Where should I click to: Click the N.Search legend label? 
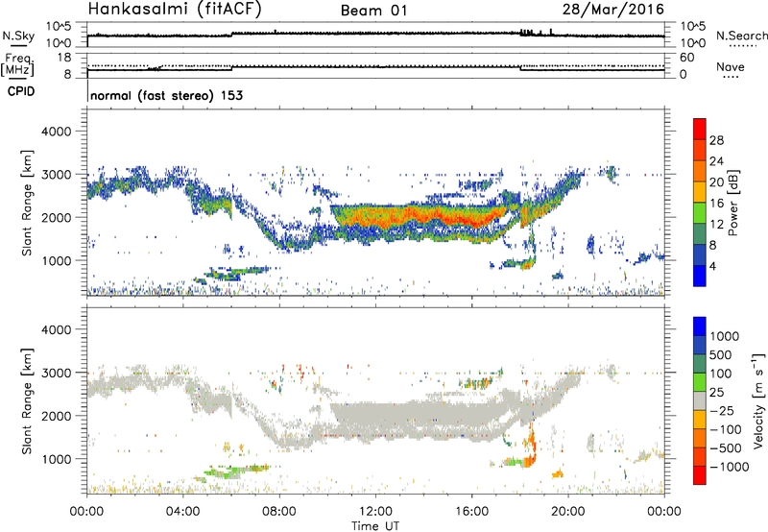pos(741,36)
